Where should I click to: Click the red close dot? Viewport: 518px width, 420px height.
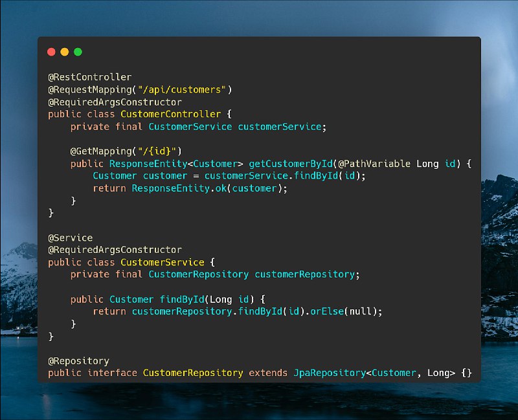51,52
